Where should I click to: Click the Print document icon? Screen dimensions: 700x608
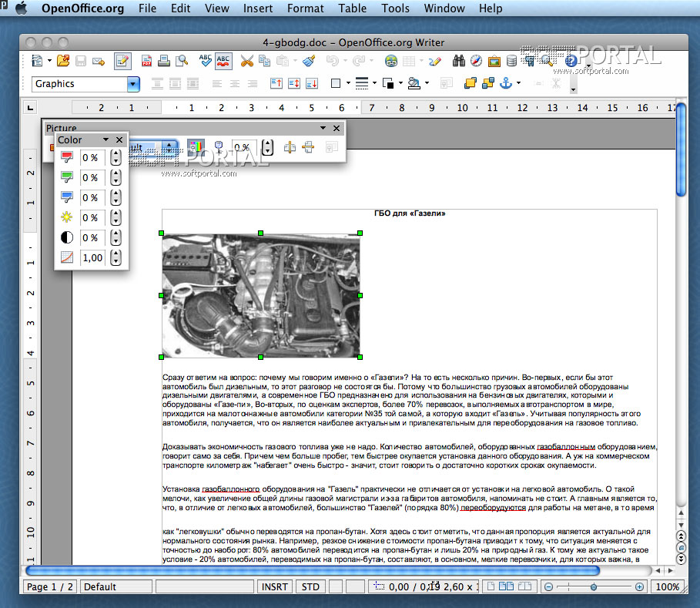[x=164, y=60]
